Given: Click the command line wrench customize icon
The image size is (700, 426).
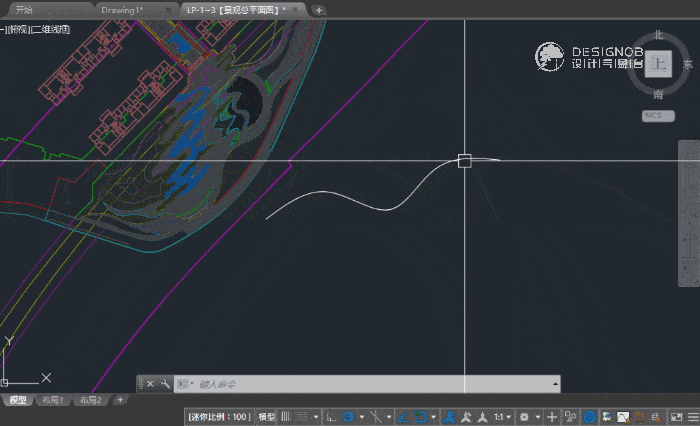Looking at the screenshot, I should pyautogui.click(x=165, y=384).
